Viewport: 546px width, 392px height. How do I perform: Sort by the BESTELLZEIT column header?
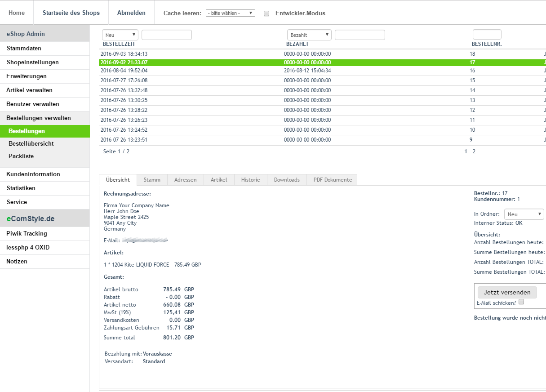coord(119,44)
